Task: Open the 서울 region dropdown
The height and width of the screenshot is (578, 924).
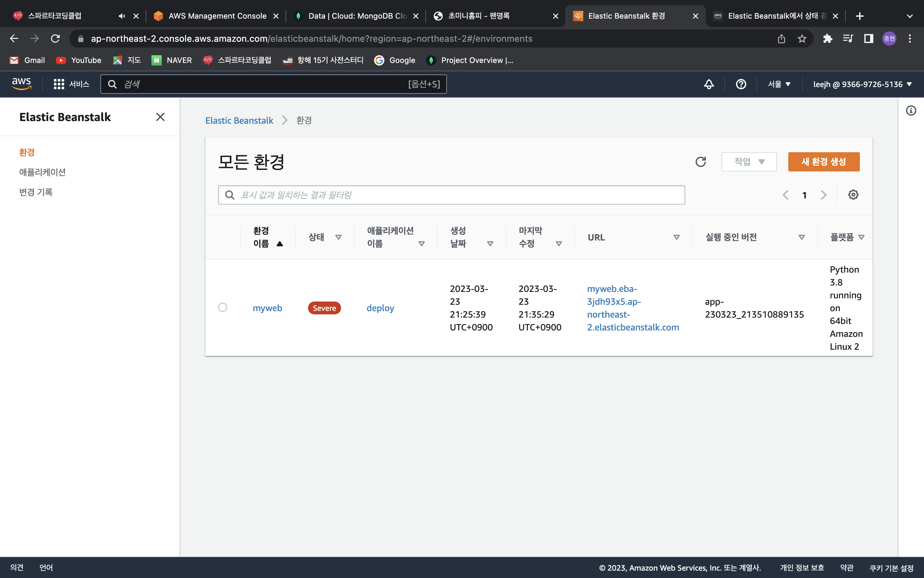Action: point(779,84)
